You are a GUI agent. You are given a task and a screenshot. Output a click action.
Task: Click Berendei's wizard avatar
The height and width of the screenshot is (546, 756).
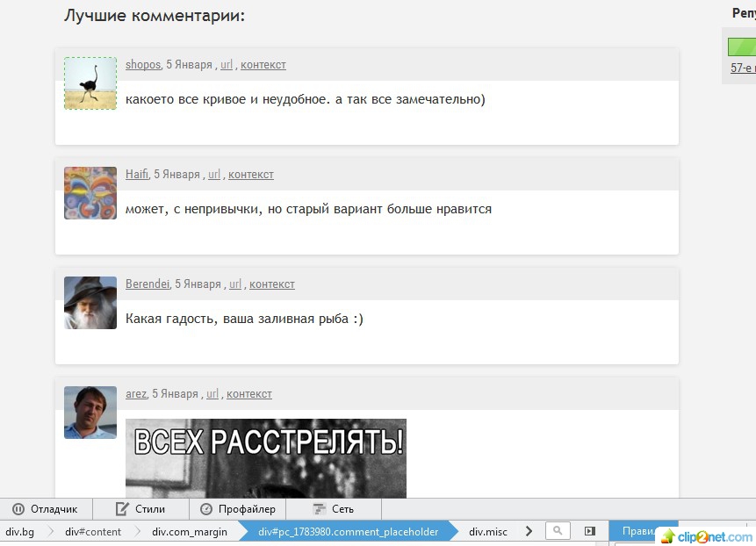tap(90, 303)
